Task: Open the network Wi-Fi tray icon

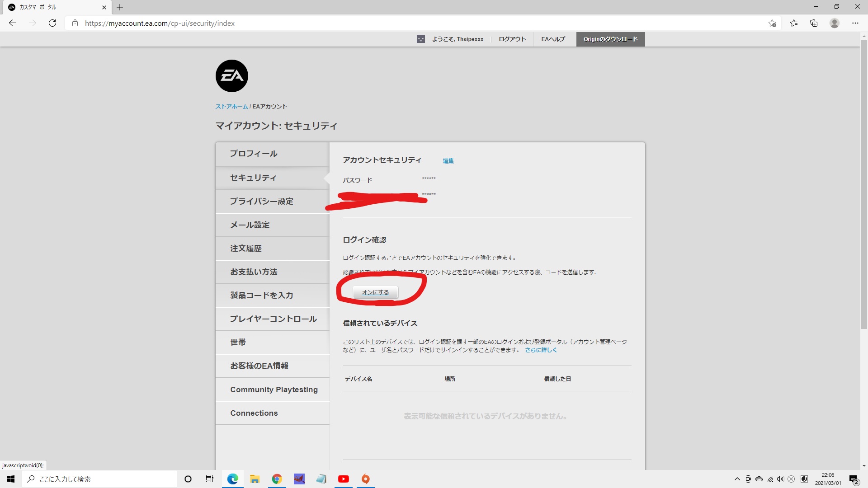Action: pos(770,479)
